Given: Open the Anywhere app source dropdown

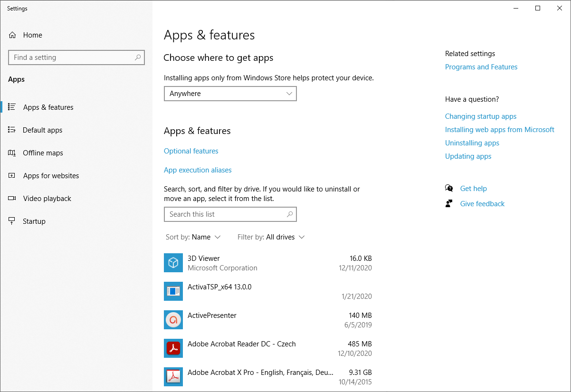Looking at the screenshot, I should click(x=230, y=94).
